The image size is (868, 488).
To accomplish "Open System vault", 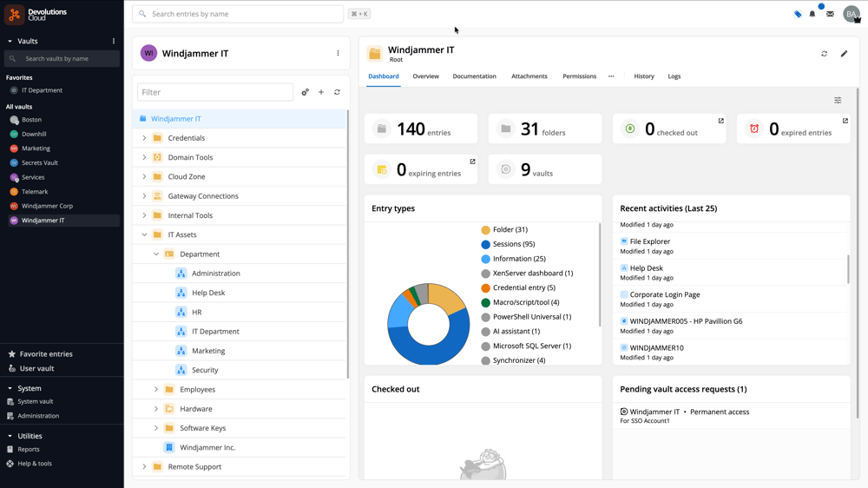I will [x=36, y=401].
